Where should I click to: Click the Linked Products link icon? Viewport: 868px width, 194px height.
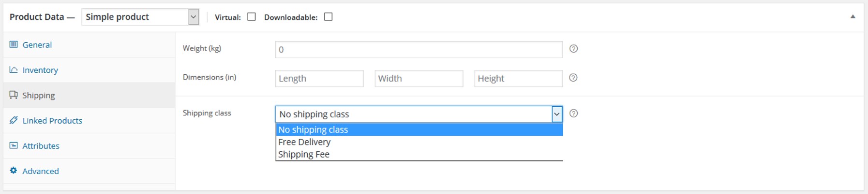14,120
